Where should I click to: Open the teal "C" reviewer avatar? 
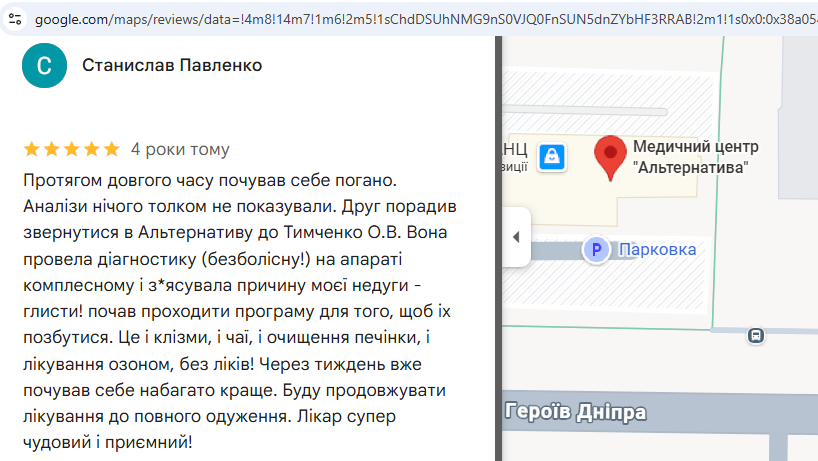(44, 66)
